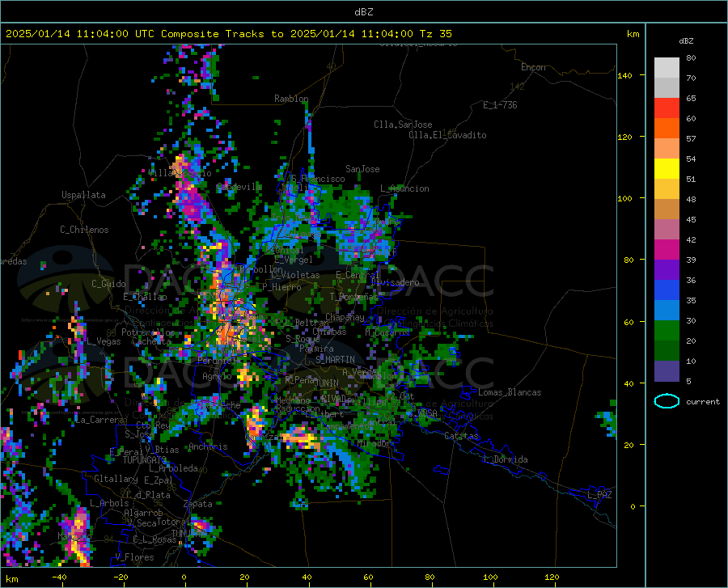Viewport: 728px width, 588px height.
Task: Click the 'Mirador' place label
Action: coord(375,443)
